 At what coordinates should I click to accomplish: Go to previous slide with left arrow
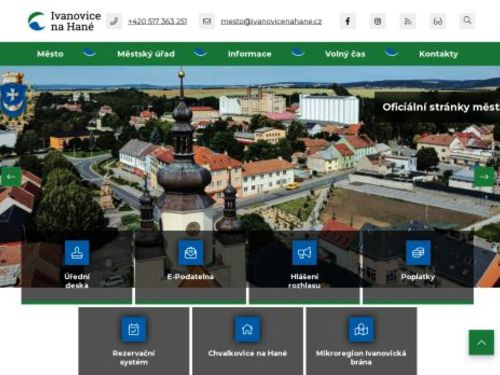(x=11, y=177)
